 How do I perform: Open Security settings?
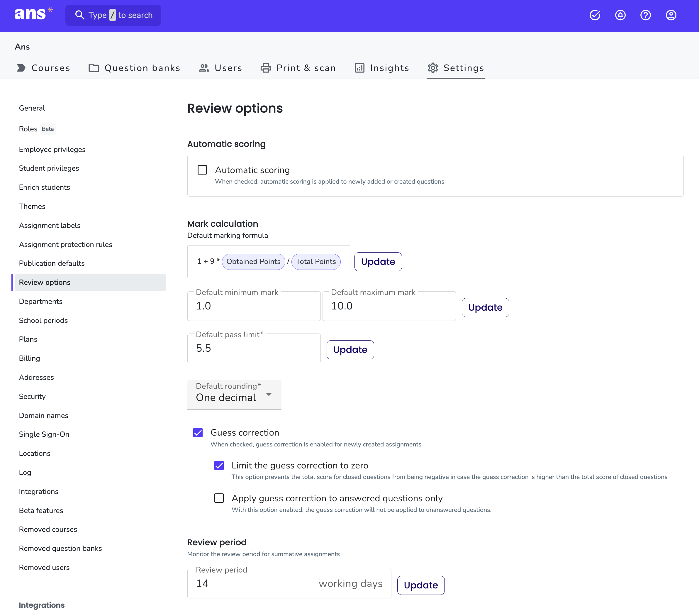pyautogui.click(x=32, y=396)
